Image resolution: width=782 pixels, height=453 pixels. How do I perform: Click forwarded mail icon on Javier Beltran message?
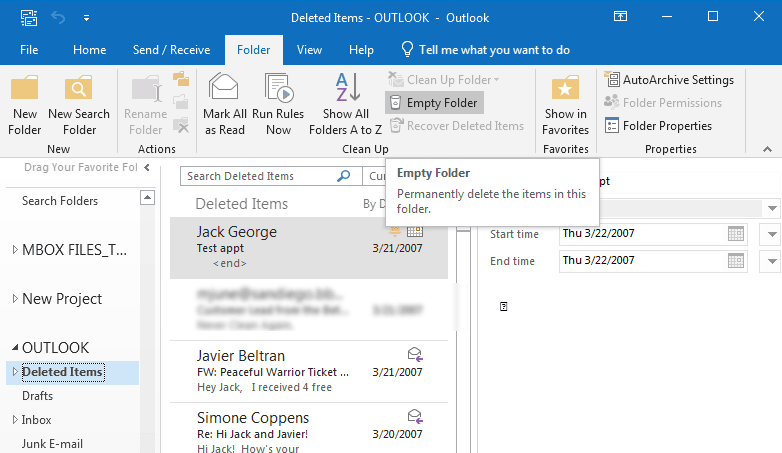tap(415, 355)
